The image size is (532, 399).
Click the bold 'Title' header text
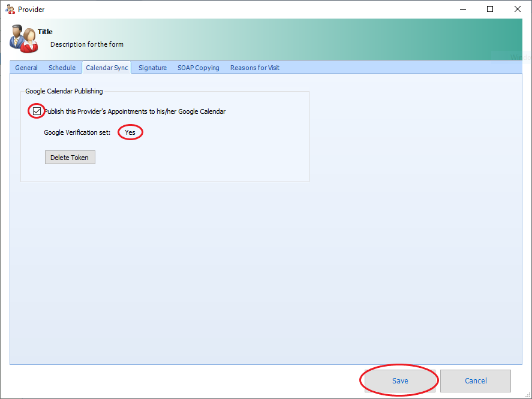(45, 32)
